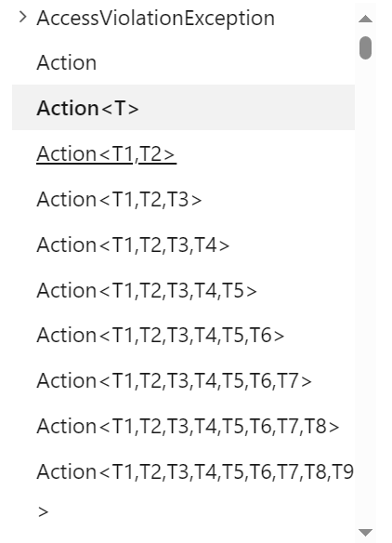Click the scrollbar up arrow
The width and height of the screenshot is (392, 543).
(x=365, y=19)
